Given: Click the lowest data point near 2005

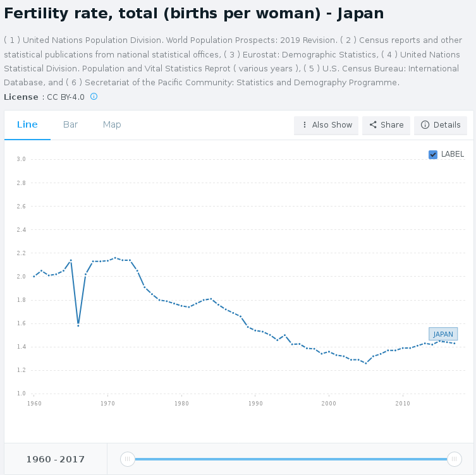Looking at the screenshot, I should click(365, 363).
